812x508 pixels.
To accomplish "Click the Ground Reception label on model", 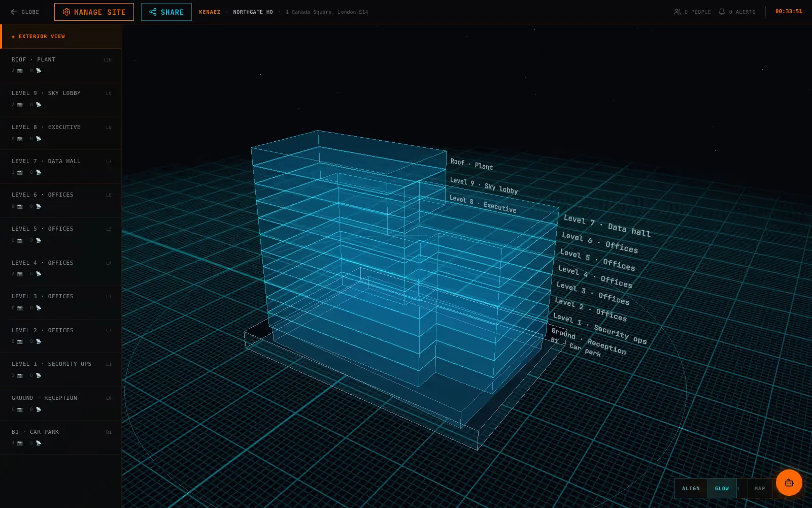I will point(589,341).
